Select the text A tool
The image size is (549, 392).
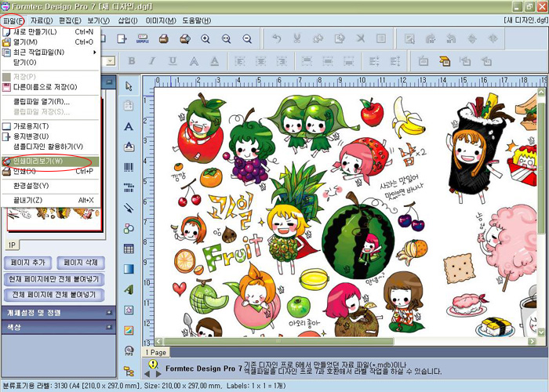pos(129,126)
